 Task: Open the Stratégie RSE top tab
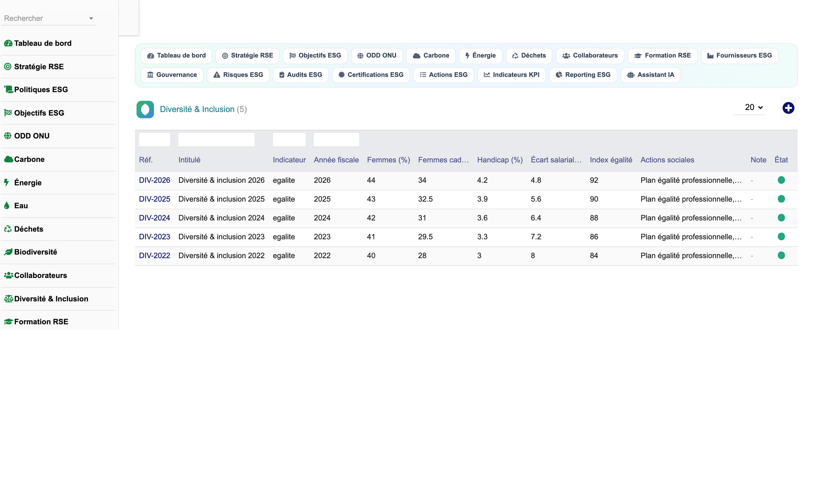coord(248,56)
